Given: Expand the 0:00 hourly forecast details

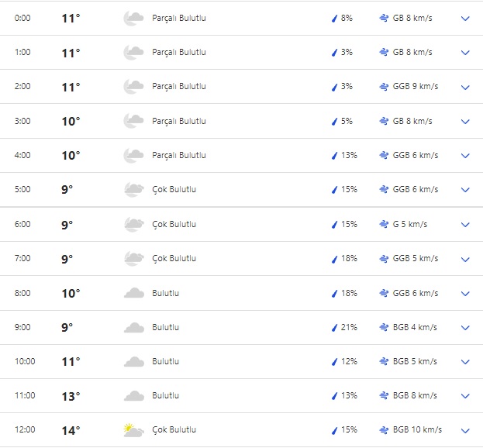Looking at the screenshot, I should pos(465,18).
